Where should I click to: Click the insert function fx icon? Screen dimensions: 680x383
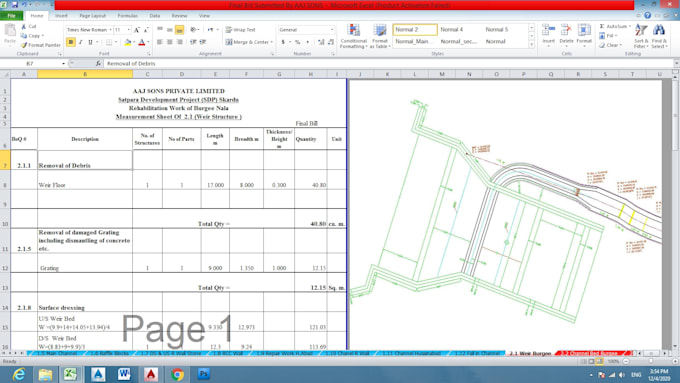[x=98, y=63]
